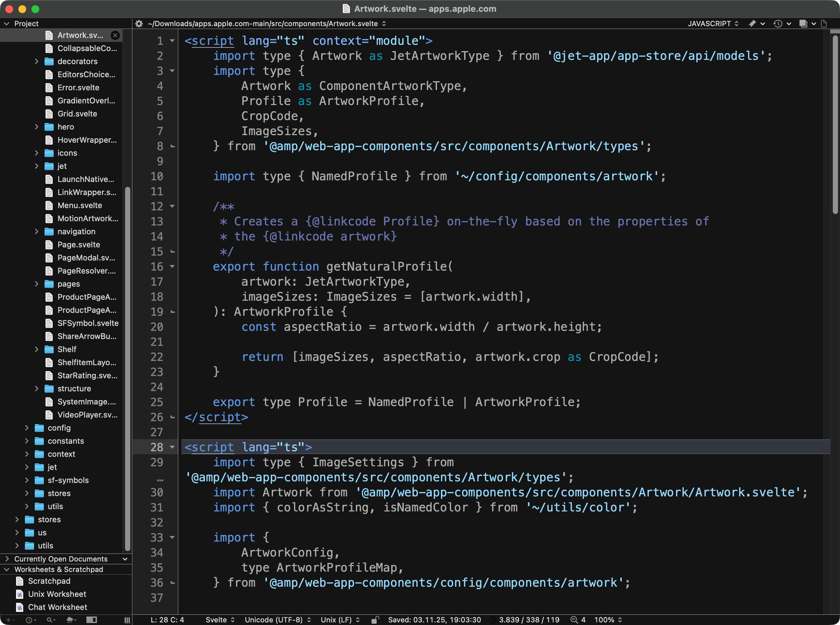Viewport: 840px width, 625px height.
Task: Click the document proxy page icon
Action: pyautogui.click(x=824, y=24)
